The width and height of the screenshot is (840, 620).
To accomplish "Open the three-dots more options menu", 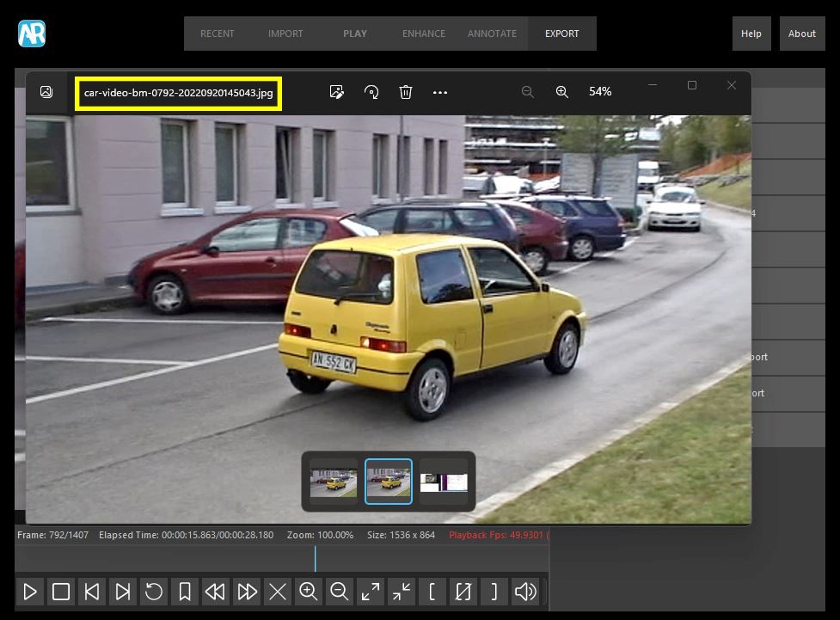I will (x=440, y=92).
